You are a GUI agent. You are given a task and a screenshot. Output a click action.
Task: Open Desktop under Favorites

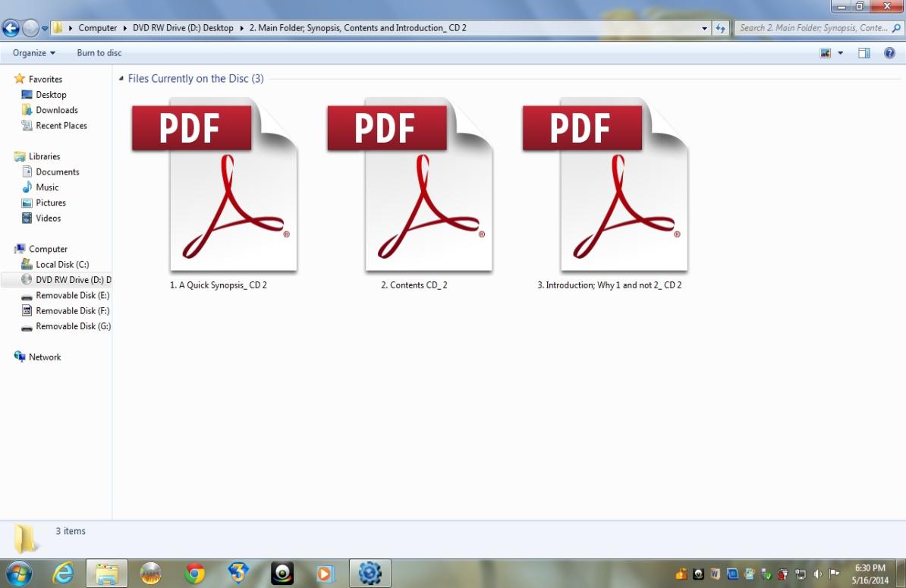(x=51, y=95)
